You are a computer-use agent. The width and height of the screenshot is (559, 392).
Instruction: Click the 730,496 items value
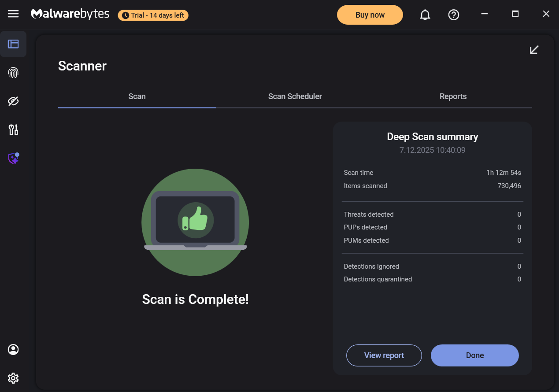coord(509,186)
